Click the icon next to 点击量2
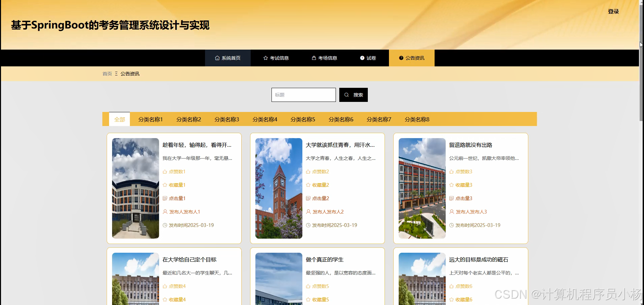Viewport: 644px width, 305px height. (308, 198)
